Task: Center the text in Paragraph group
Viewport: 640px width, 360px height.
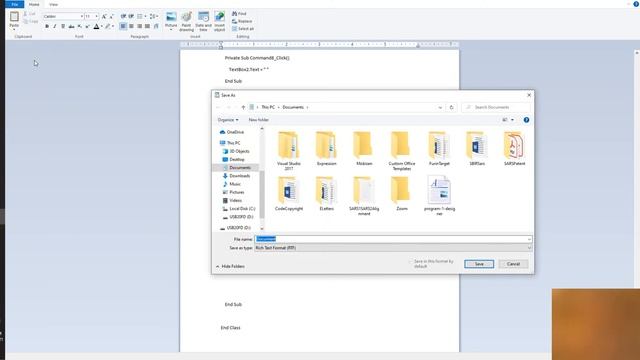Action: (x=131, y=26)
